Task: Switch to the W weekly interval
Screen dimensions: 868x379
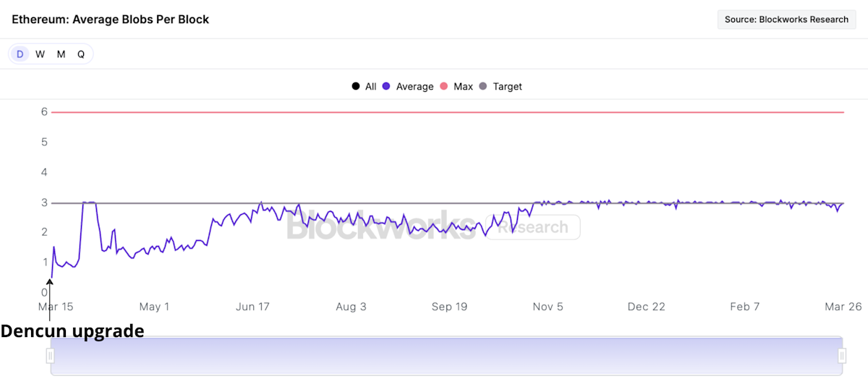Action: [41, 54]
